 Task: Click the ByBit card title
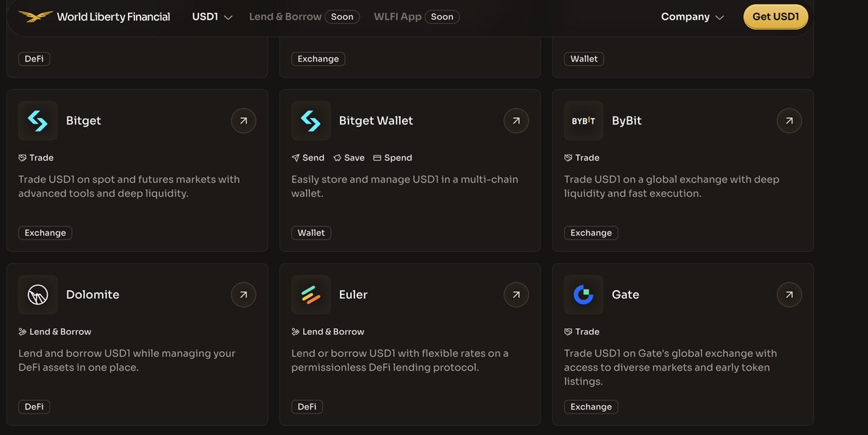coord(626,121)
